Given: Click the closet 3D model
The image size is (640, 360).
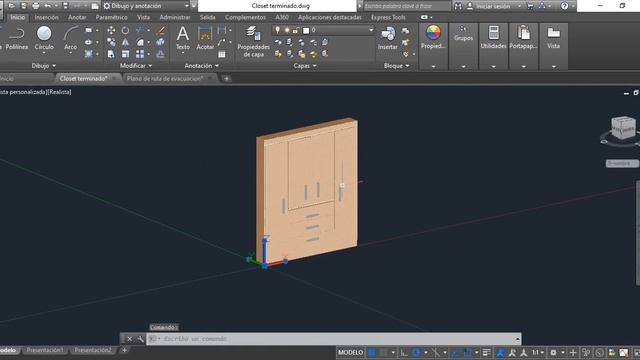Looking at the screenshot, I should pyautogui.click(x=307, y=191).
